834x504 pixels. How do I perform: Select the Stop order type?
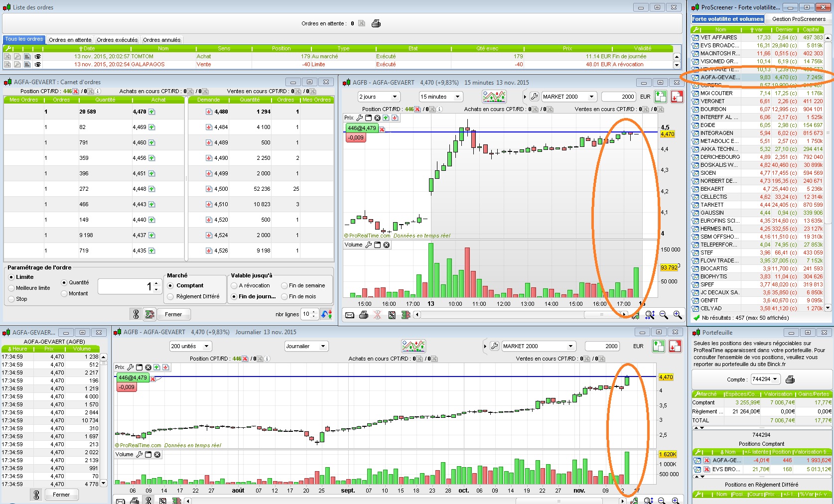[11, 299]
